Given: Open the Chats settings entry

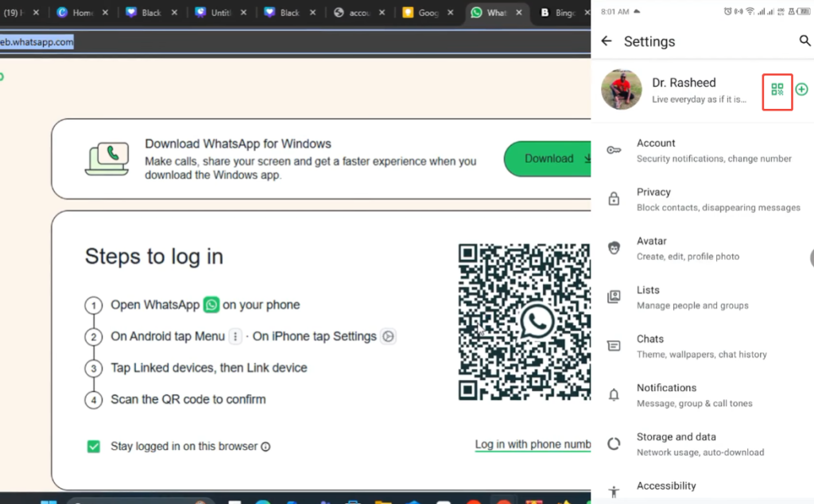Looking at the screenshot, I should [x=703, y=347].
